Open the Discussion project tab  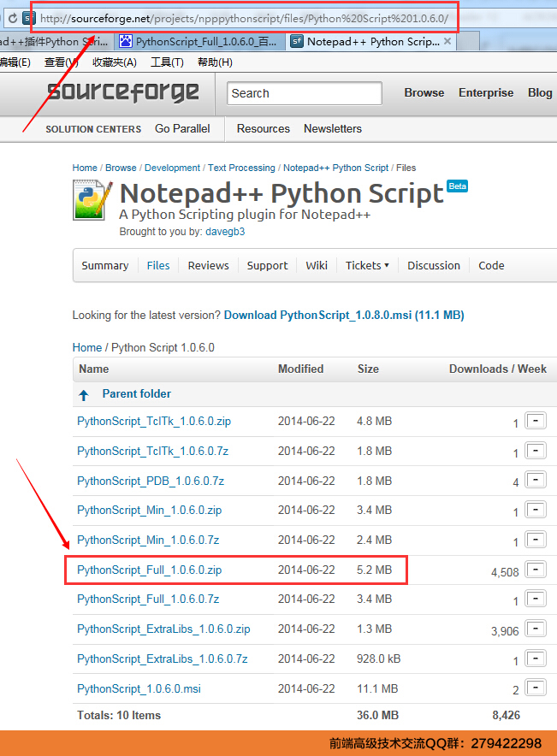coord(434,265)
